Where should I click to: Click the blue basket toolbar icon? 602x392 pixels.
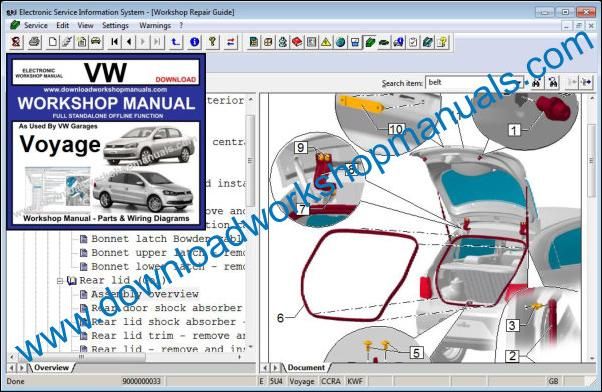coord(355,42)
